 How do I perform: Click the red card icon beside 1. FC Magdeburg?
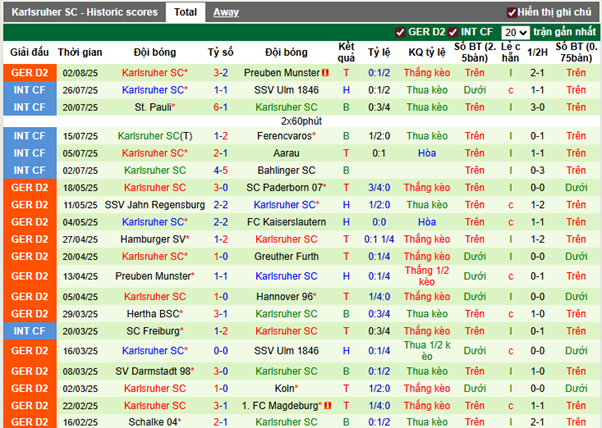[327, 405]
